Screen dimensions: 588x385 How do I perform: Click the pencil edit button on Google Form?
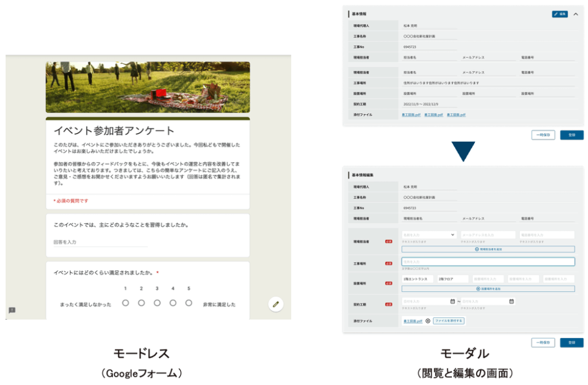(276, 304)
